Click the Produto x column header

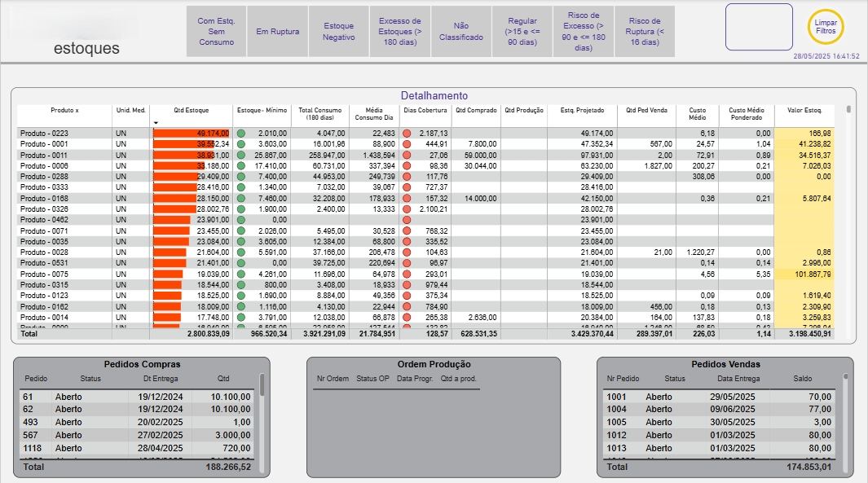pos(64,111)
